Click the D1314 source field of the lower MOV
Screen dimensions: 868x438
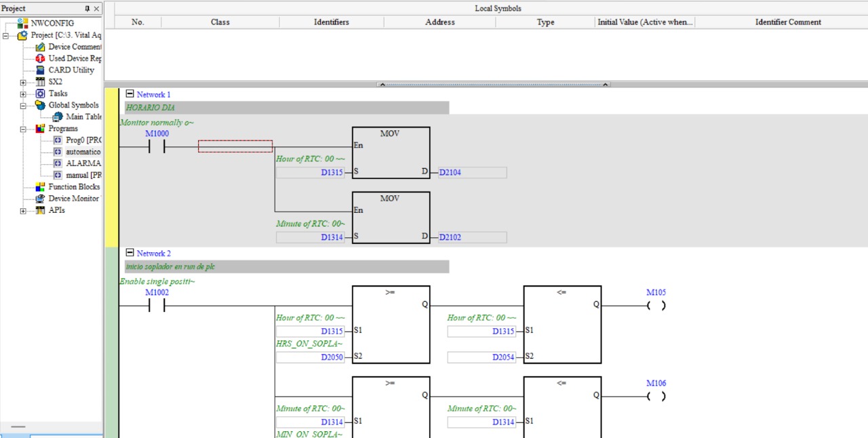click(x=310, y=237)
